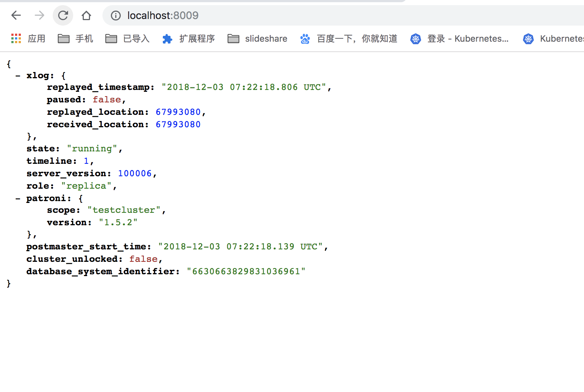Open the 已导入 bookmark folder
The width and height of the screenshot is (584, 392).
pos(127,38)
